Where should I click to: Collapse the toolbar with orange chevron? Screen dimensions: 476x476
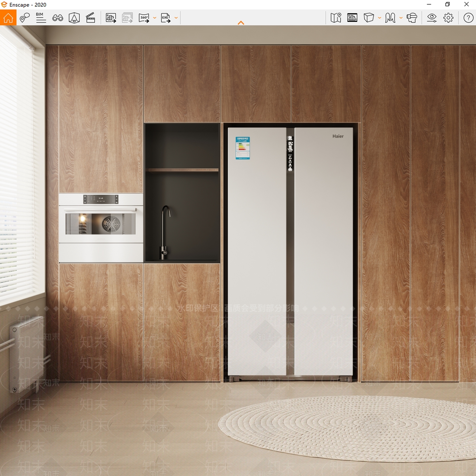tap(241, 23)
